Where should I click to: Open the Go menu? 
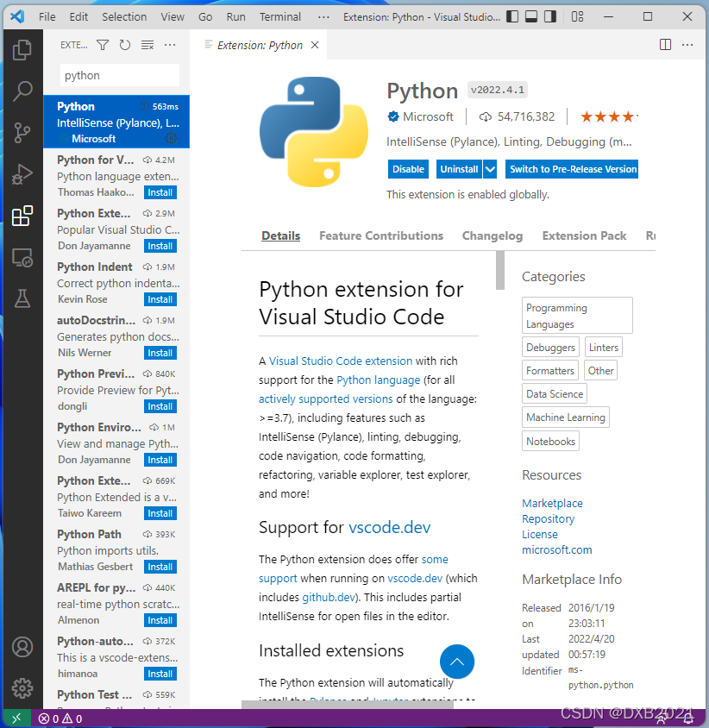(205, 17)
